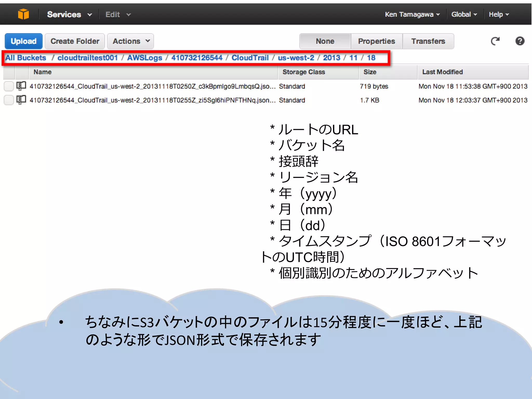Open the Global region dropdown
The width and height of the screenshot is (532, 399).
pyautogui.click(x=464, y=15)
